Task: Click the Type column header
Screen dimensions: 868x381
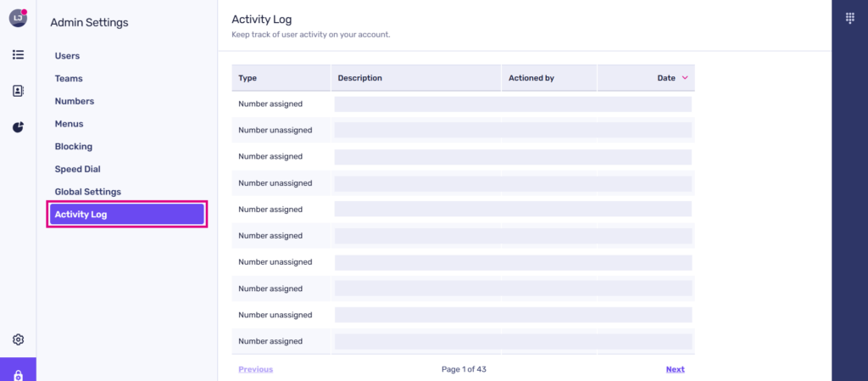Action: coord(248,78)
